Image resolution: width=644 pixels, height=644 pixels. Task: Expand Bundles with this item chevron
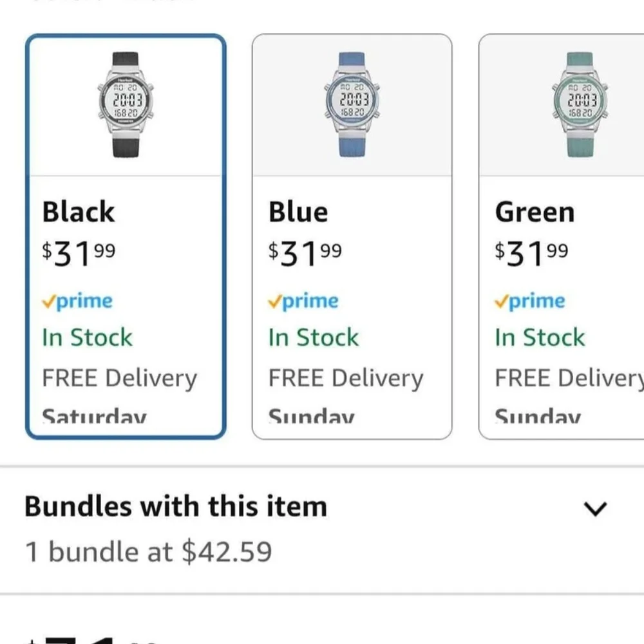[594, 509]
